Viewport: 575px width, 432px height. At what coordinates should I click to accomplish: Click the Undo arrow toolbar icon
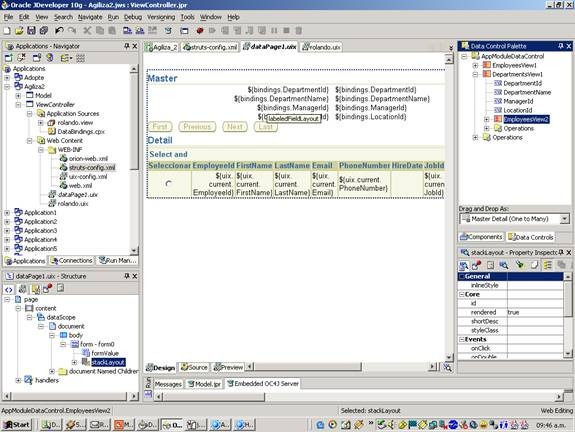59,30
